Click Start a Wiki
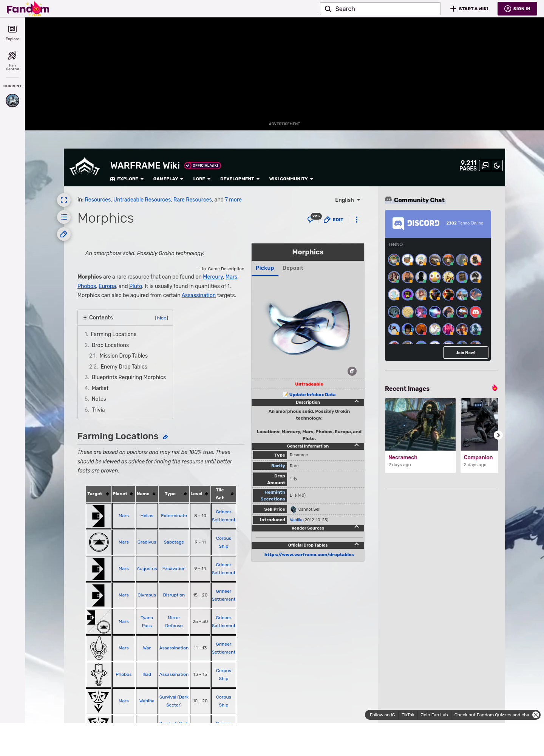The height and width of the screenshot is (756, 544). (x=469, y=9)
